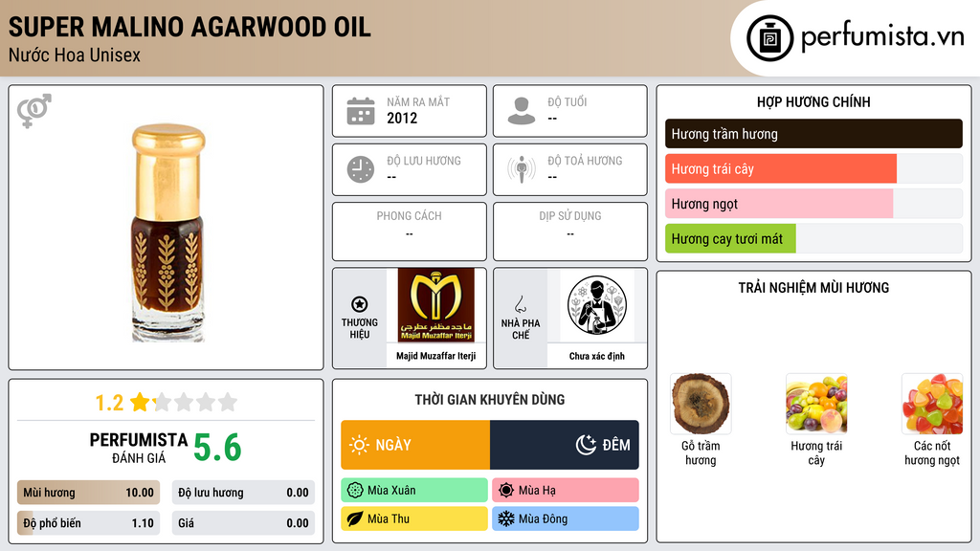Click the sillage icon for Độ Toả Hương
This screenshot has height=551, width=980.
click(x=522, y=169)
